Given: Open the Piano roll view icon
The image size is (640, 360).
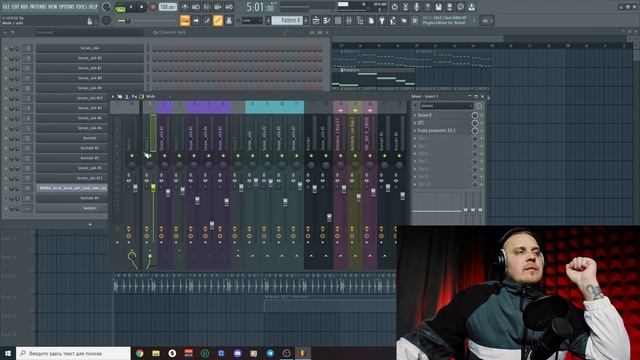Looking at the screenshot, I should click(x=327, y=20).
